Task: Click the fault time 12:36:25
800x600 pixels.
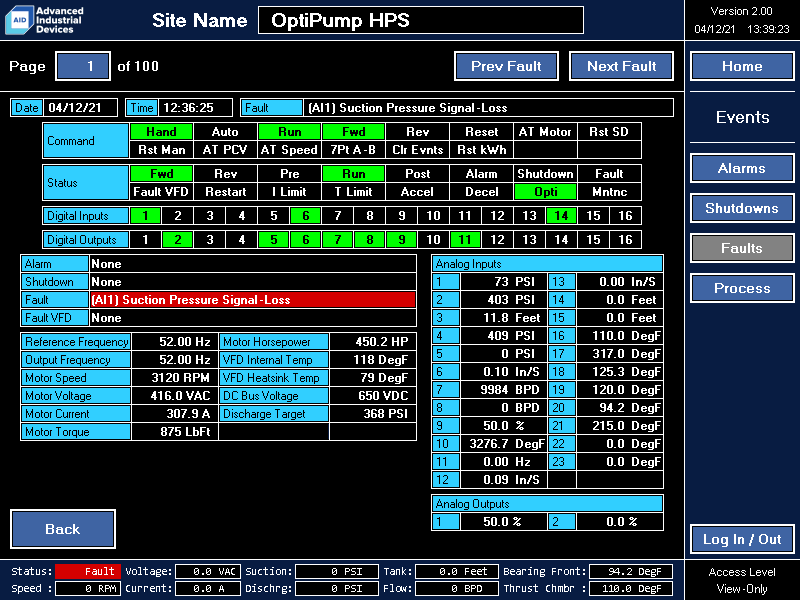Action: (195, 108)
